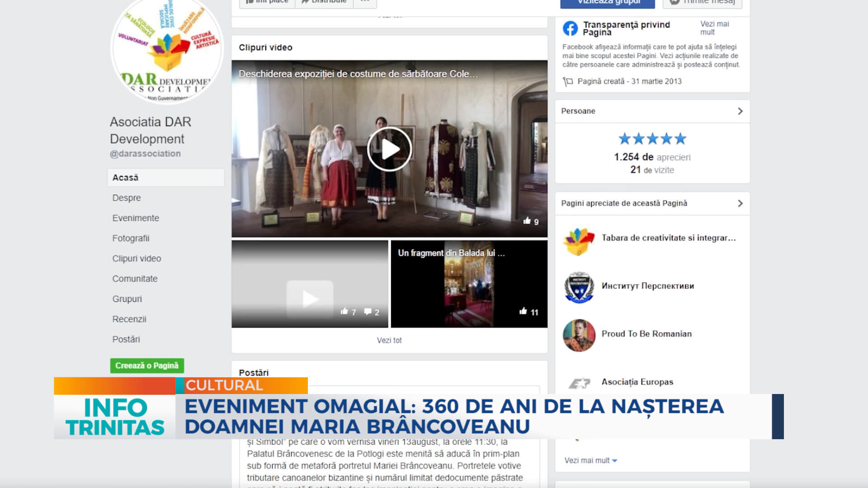Click Asociatia DAR Development page name
Viewport: 868px width, 488px height.
point(151,130)
